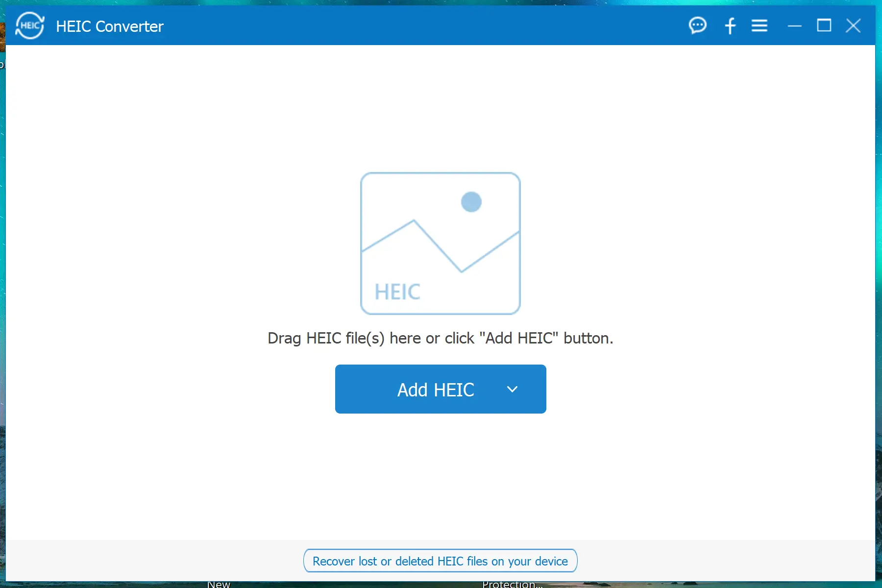Image resolution: width=882 pixels, height=588 pixels.
Task: Click the "Protection..." item behind the window
Action: [x=512, y=584]
